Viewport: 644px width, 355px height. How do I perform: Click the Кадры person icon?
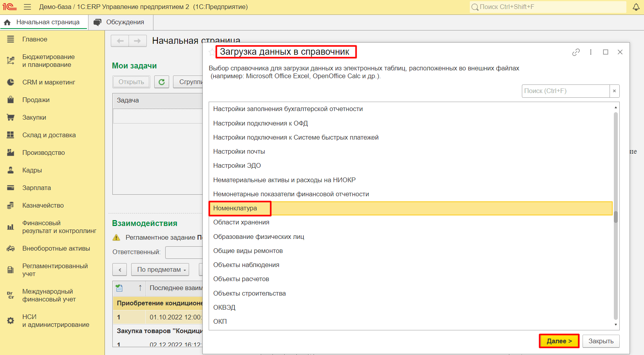pyautogui.click(x=11, y=170)
